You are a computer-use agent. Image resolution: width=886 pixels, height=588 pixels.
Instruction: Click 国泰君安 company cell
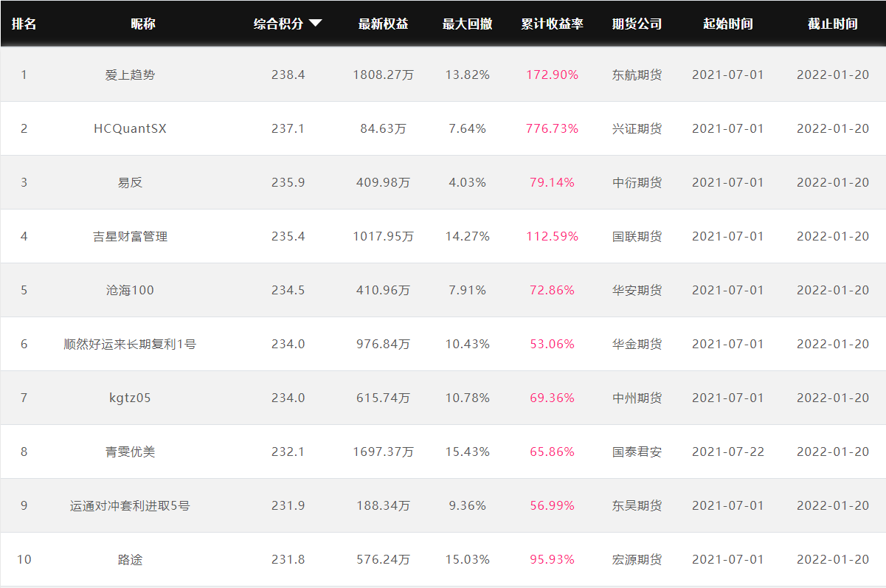tap(637, 452)
